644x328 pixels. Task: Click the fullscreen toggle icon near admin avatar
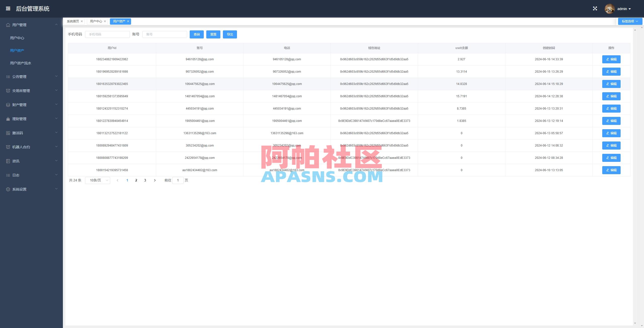click(595, 8)
